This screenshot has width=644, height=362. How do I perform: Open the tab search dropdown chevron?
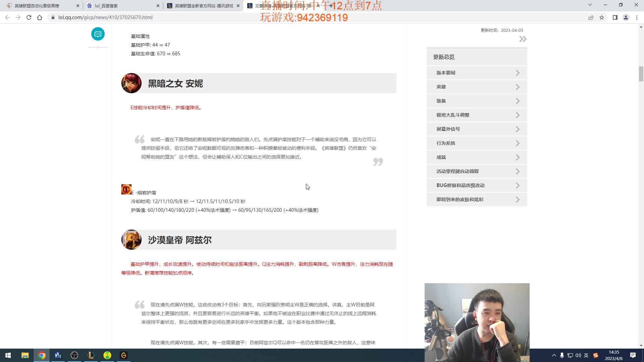click(590, 5)
